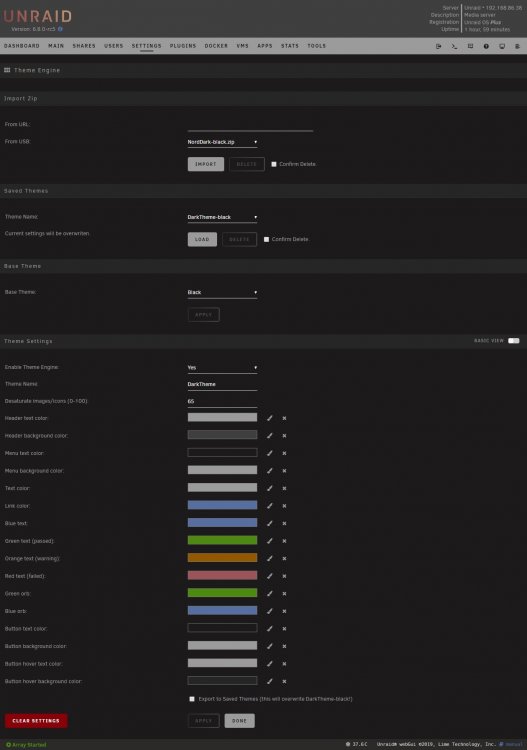
Task: Open the VMs menu tab
Action: click(242, 46)
